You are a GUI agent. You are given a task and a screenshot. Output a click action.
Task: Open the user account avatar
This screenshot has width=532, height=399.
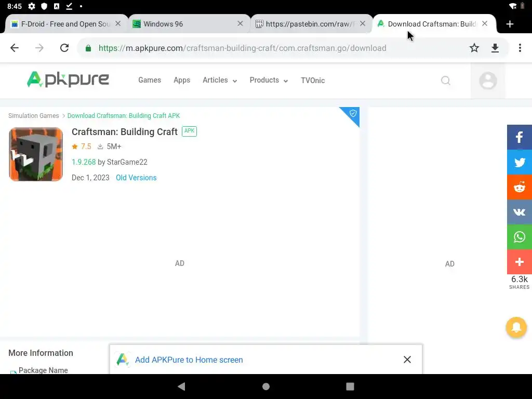[x=488, y=81]
